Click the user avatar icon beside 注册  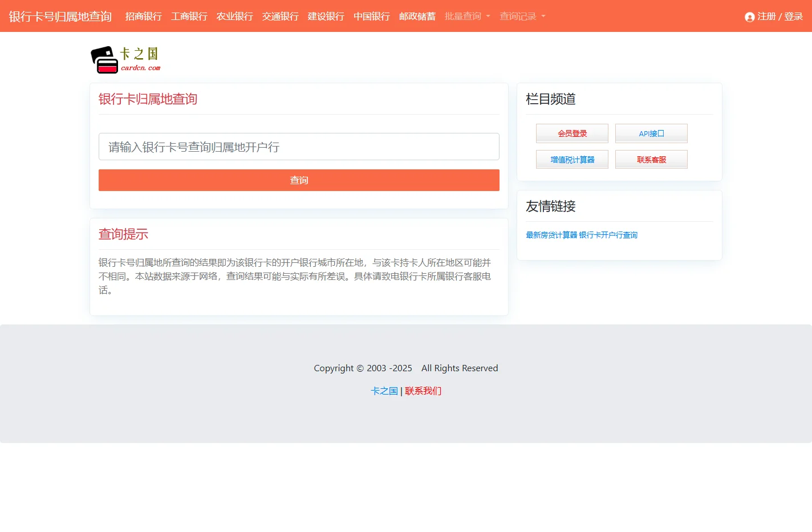pyautogui.click(x=750, y=17)
